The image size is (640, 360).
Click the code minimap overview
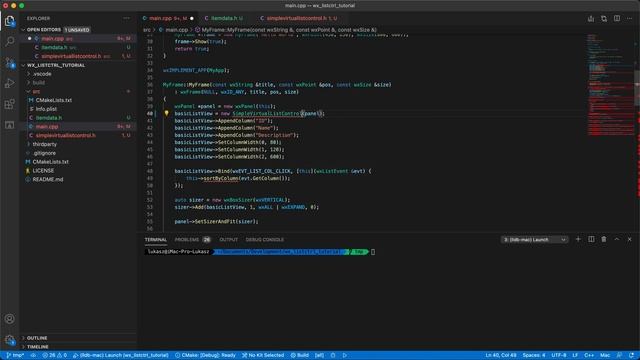610,86
